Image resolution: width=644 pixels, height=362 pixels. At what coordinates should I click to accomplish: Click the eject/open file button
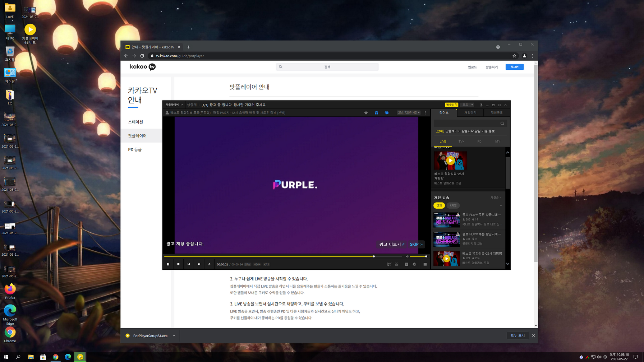coord(209,264)
